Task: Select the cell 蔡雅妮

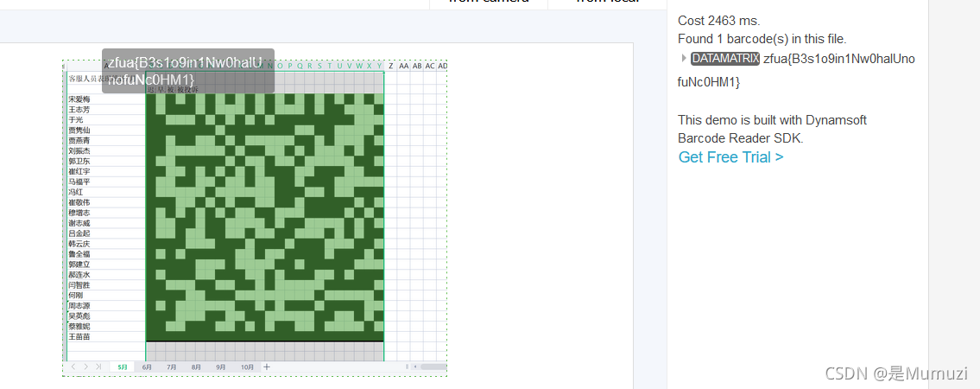Action: click(106, 327)
